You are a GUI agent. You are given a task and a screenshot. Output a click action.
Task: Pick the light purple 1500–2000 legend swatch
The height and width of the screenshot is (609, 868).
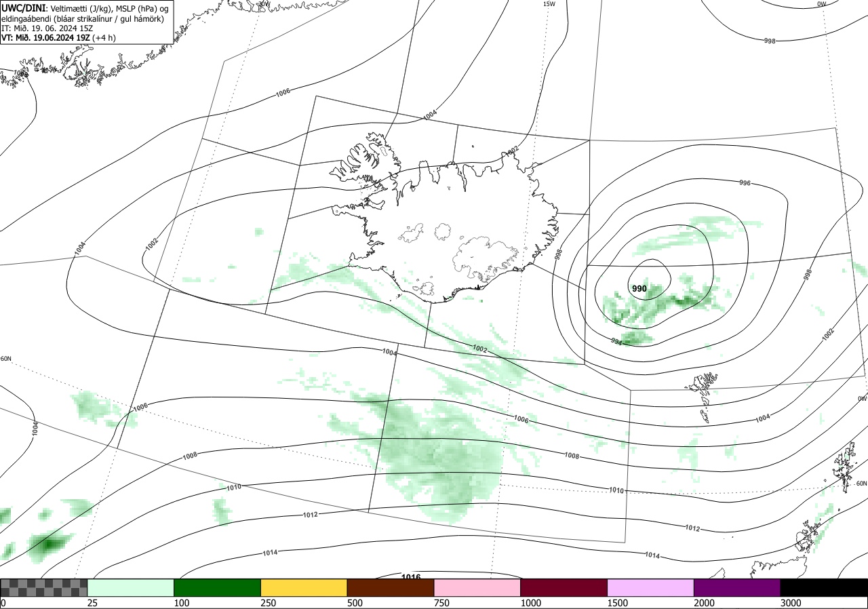tap(650, 588)
